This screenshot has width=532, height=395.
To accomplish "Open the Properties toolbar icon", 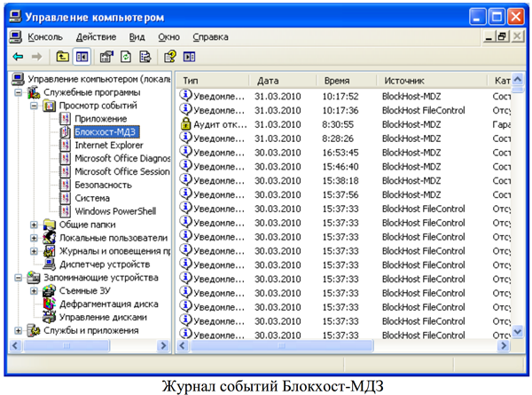I will tap(106, 57).
